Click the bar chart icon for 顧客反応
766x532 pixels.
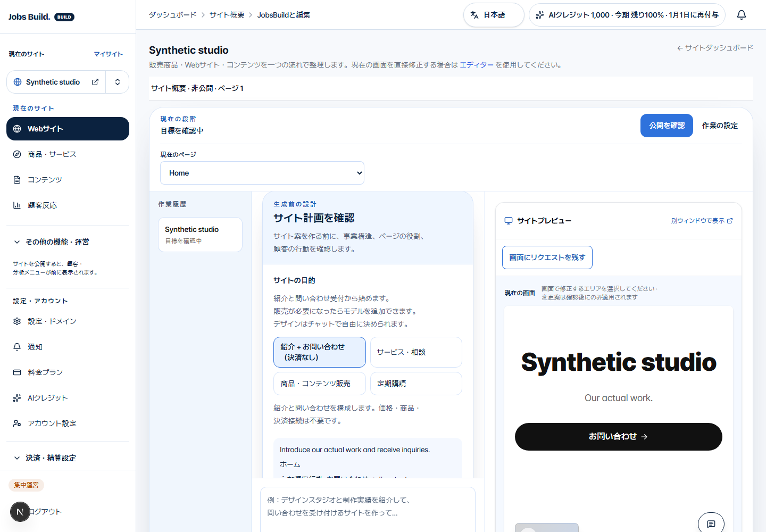point(17,205)
